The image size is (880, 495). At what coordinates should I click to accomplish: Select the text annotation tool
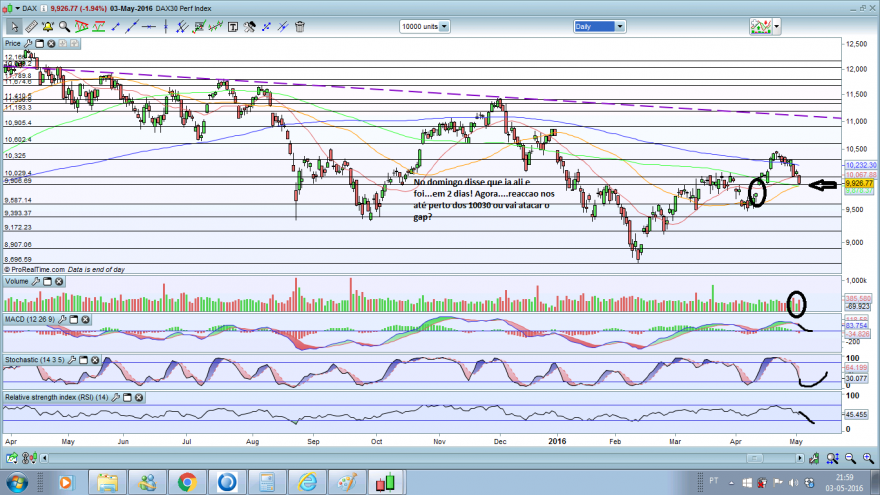pos(232,26)
